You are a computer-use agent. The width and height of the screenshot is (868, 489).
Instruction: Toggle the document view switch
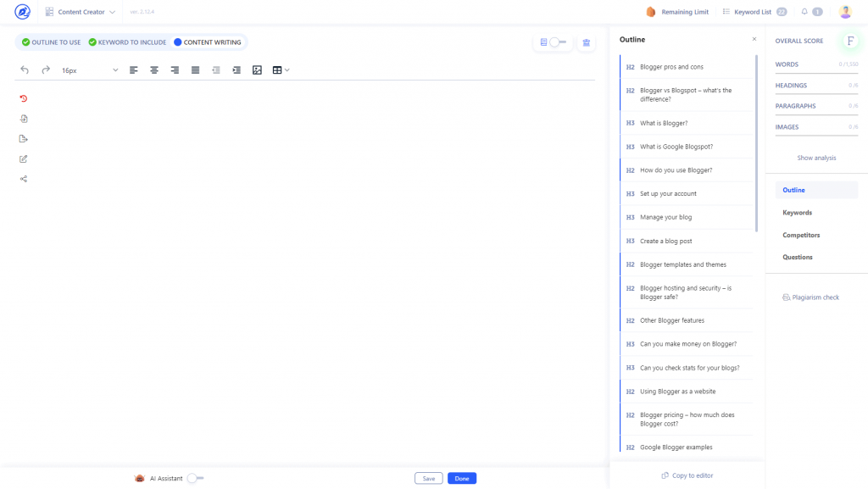click(558, 42)
